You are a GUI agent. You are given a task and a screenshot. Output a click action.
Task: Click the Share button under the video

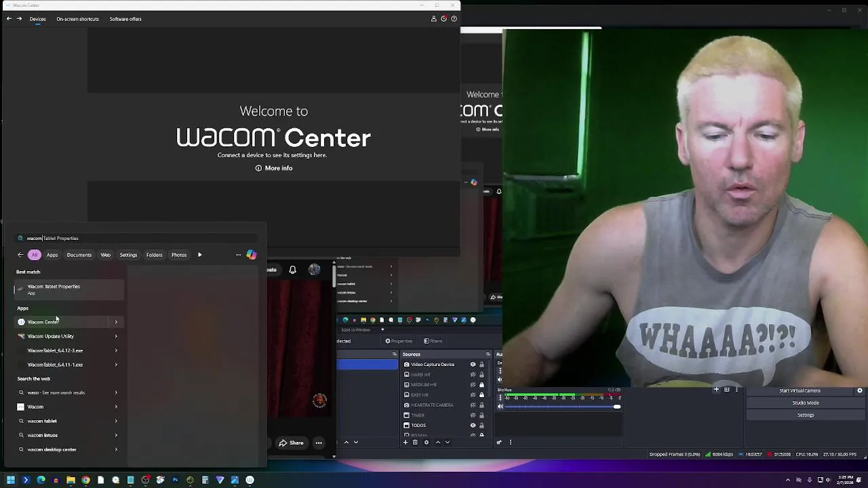(x=292, y=443)
